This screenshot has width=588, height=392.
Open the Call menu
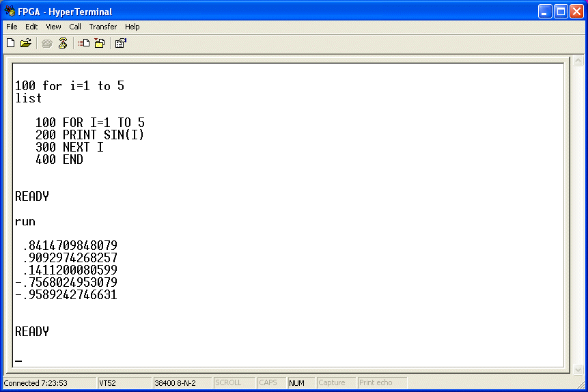75,27
